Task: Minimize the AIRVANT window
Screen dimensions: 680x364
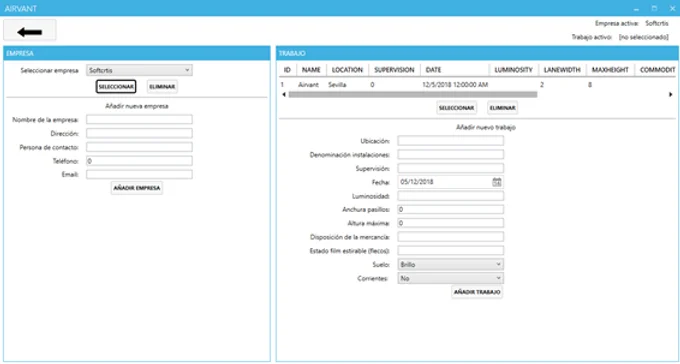Action: (636, 9)
